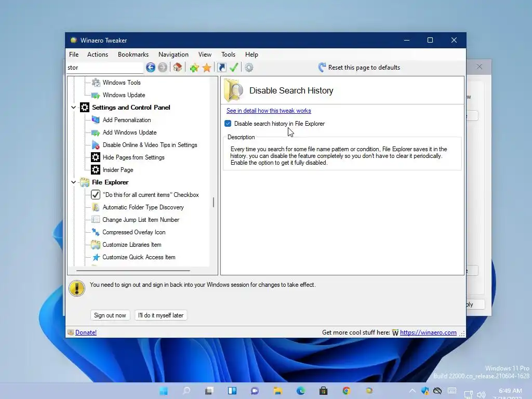
Task: Open taskbar Search icon
Action: coord(187,391)
